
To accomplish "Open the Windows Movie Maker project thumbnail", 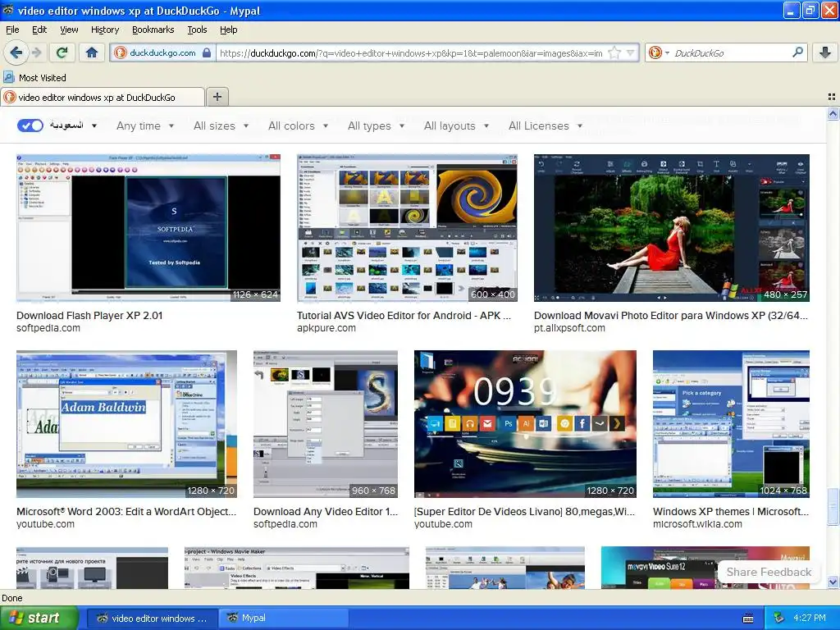I will point(297,568).
